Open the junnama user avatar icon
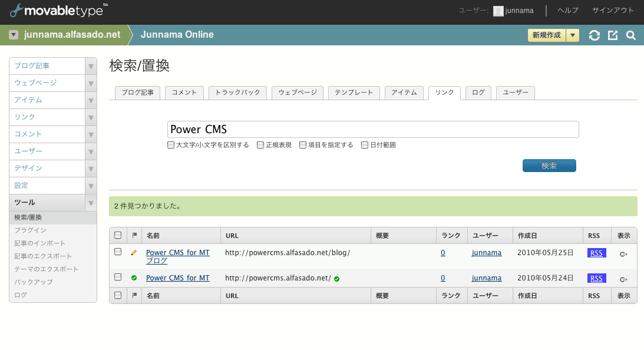The image size is (644, 350). (498, 11)
